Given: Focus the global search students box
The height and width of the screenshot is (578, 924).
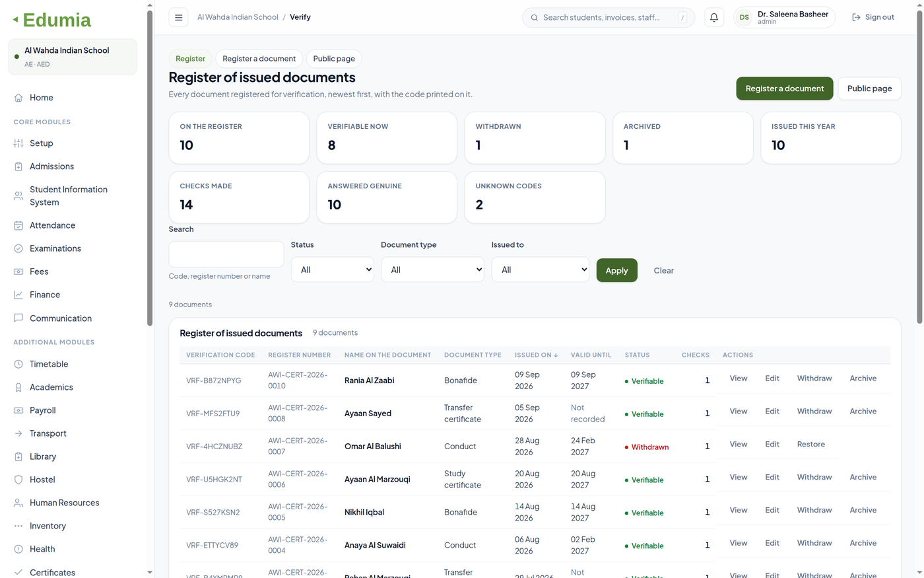Looking at the screenshot, I should [608, 17].
